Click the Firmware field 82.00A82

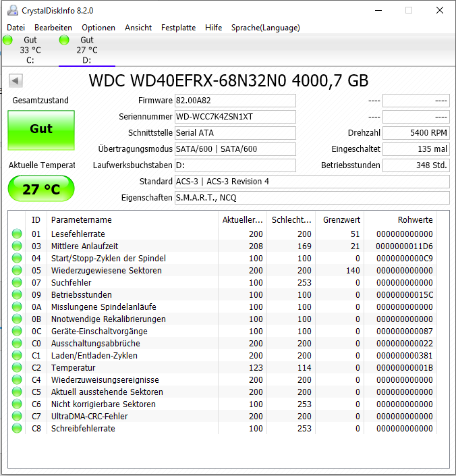(235, 101)
